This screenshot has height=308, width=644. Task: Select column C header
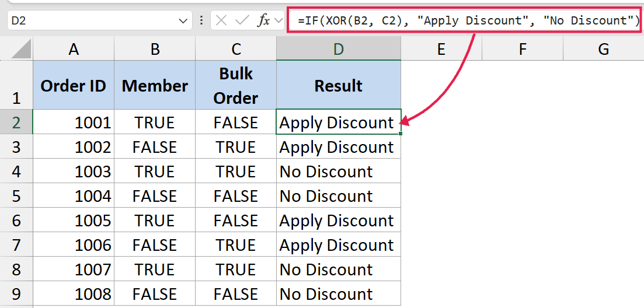[236, 50]
